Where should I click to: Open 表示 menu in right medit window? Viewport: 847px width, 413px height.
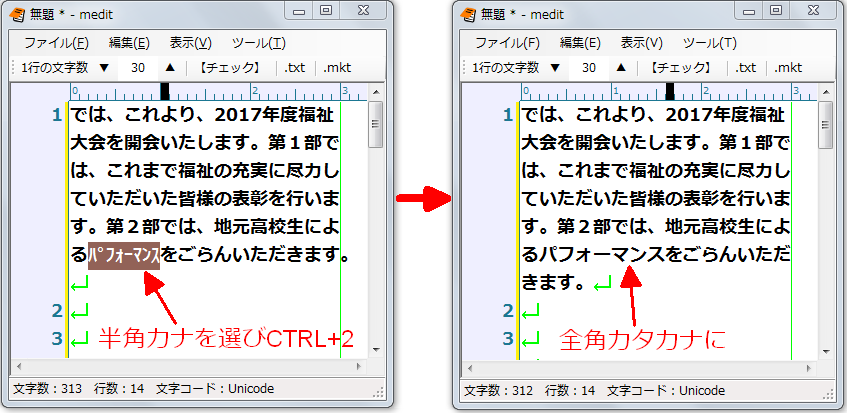coord(642,43)
